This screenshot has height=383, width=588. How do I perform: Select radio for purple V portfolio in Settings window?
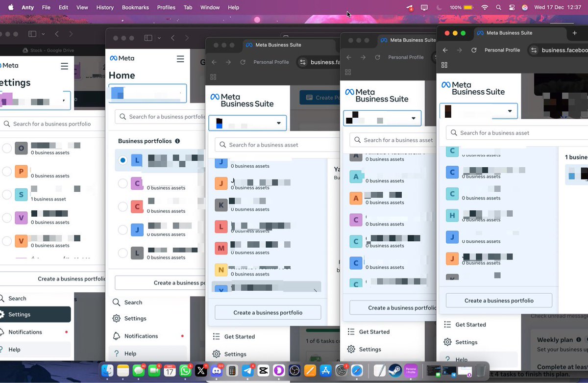7,218
